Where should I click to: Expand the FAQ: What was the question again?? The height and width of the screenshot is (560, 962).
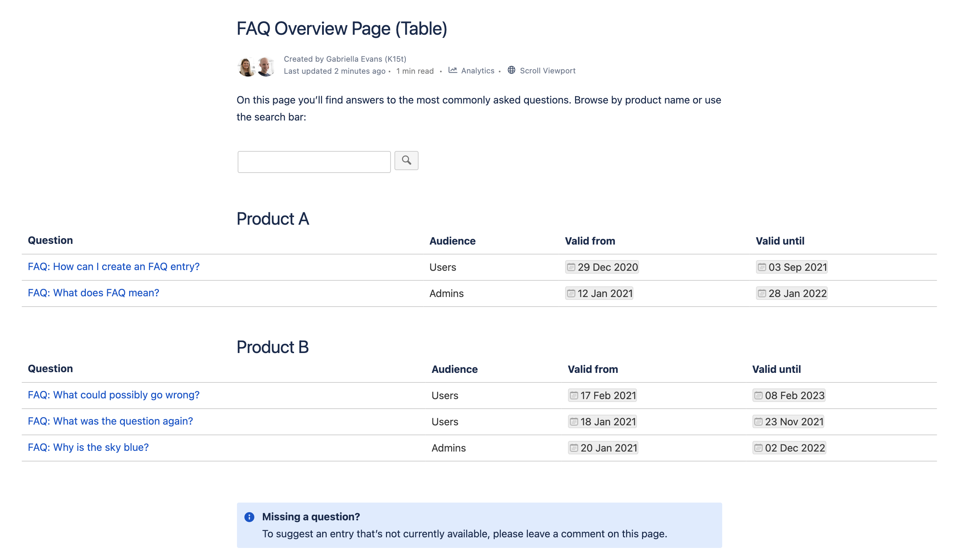pos(110,421)
